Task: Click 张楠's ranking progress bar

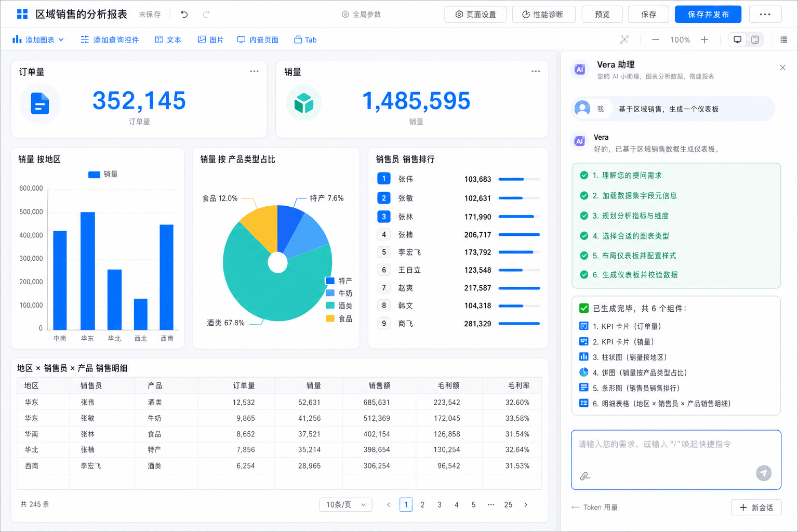Action: pos(519,235)
